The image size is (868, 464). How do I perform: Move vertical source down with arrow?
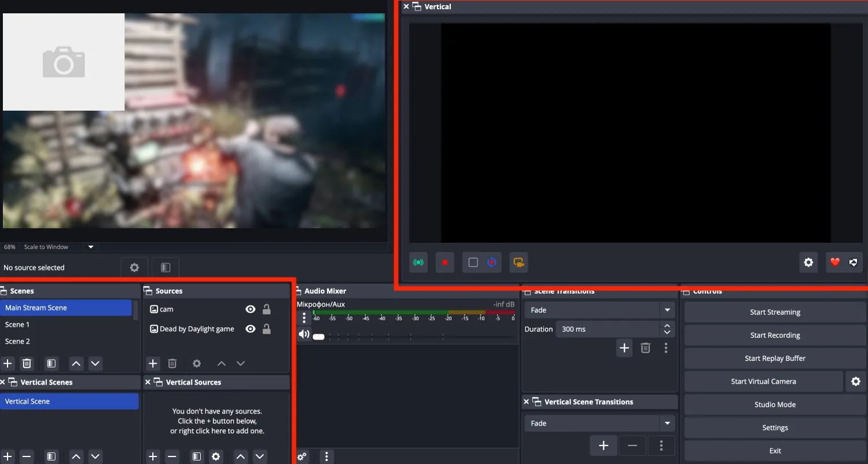(260, 456)
